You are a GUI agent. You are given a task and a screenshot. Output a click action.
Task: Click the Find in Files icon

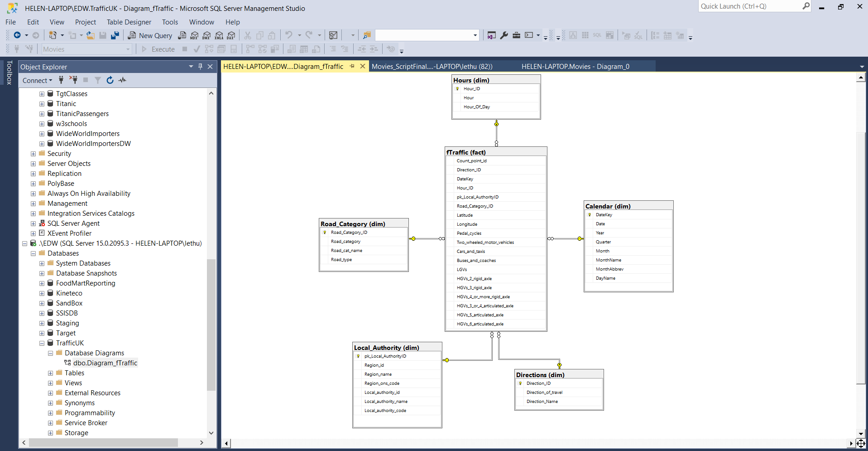coord(367,35)
